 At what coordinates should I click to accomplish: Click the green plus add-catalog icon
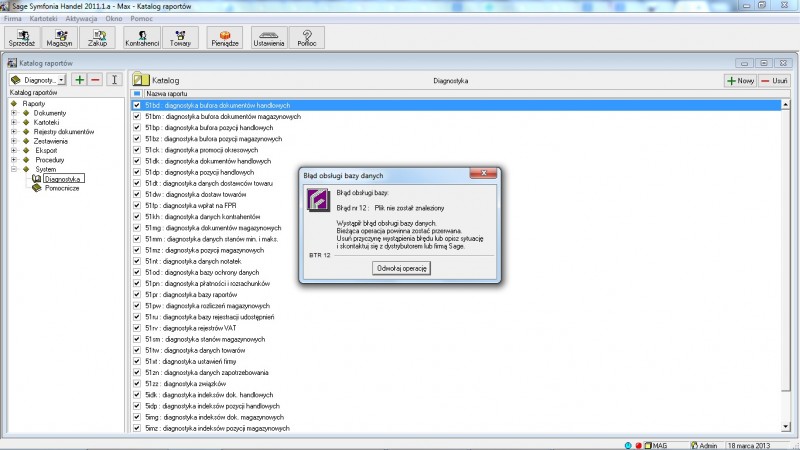79,80
